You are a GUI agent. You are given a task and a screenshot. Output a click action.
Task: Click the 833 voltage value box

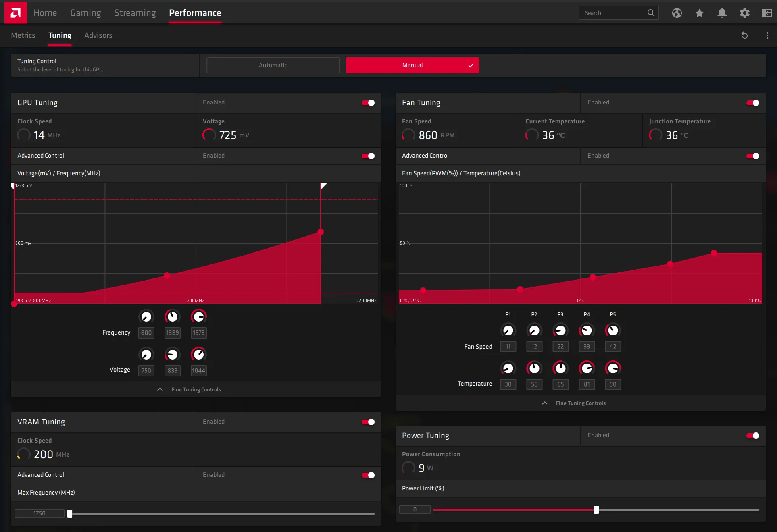click(172, 371)
